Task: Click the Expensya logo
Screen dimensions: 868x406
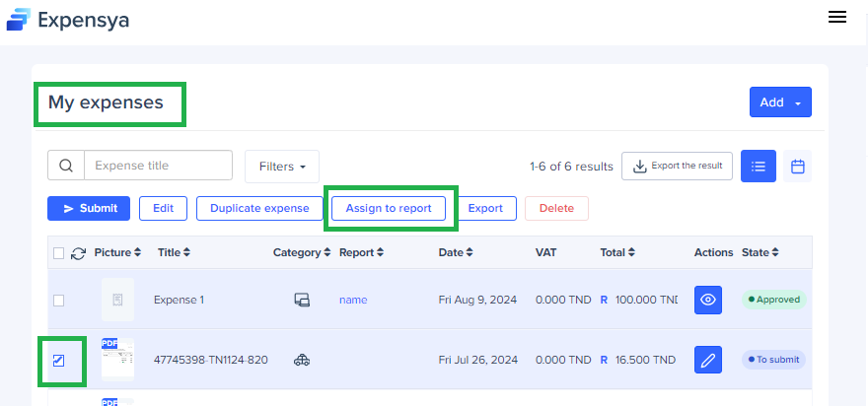Action: [68, 19]
